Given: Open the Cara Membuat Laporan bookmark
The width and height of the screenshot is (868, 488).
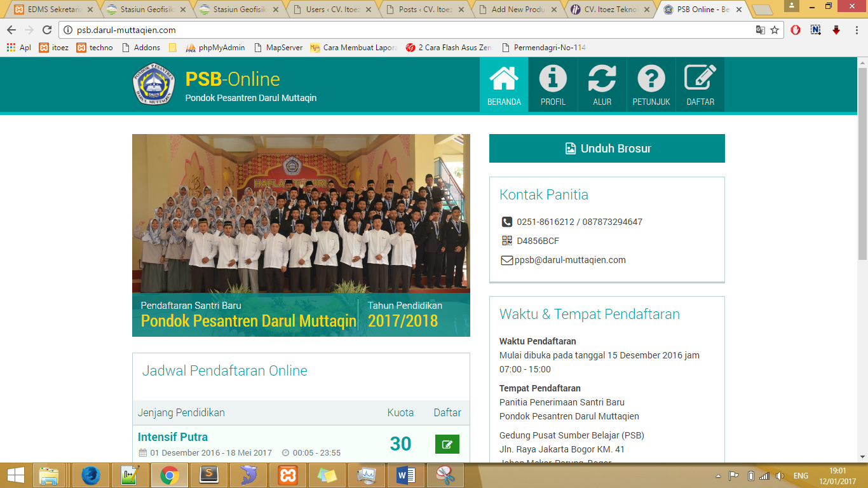Looking at the screenshot, I should (354, 47).
